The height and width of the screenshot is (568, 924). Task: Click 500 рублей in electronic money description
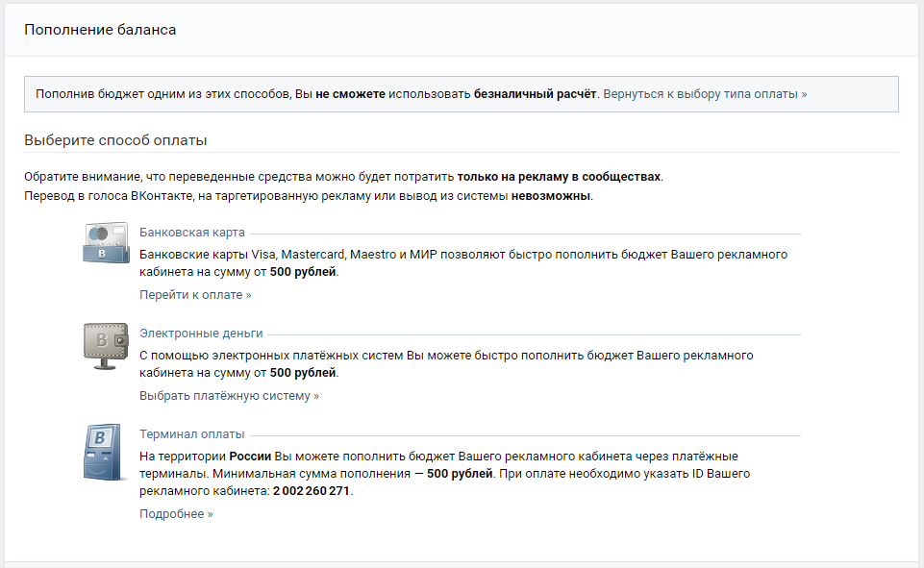coord(303,373)
